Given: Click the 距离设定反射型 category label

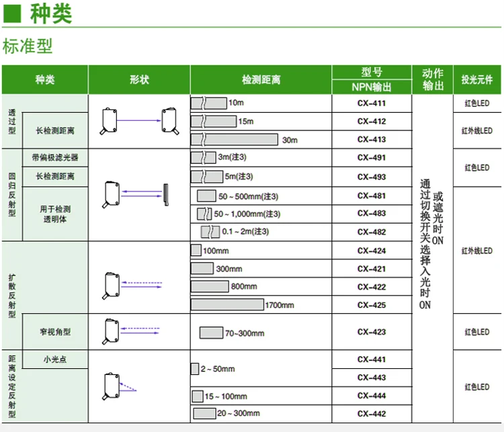Looking at the screenshot, I should 12,386.
